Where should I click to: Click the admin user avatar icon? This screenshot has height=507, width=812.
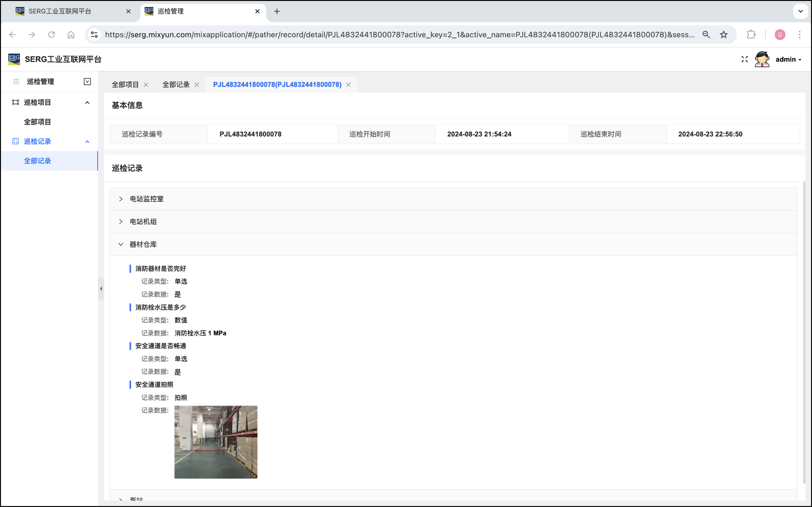[762, 59]
